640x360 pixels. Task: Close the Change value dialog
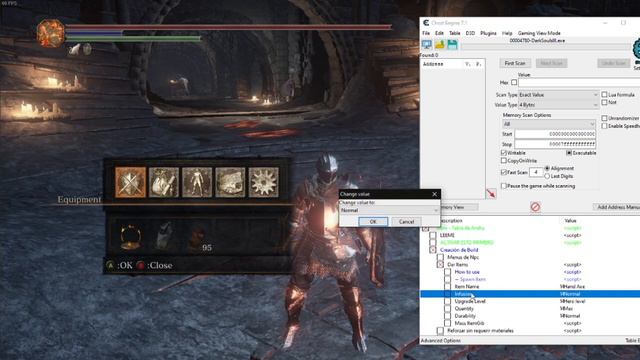pyautogui.click(x=434, y=194)
